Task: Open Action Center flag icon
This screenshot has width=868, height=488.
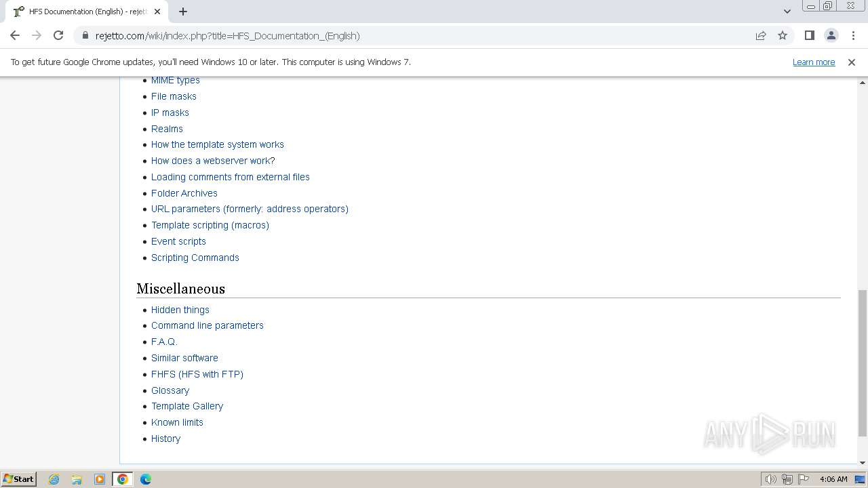Action: pos(804,479)
